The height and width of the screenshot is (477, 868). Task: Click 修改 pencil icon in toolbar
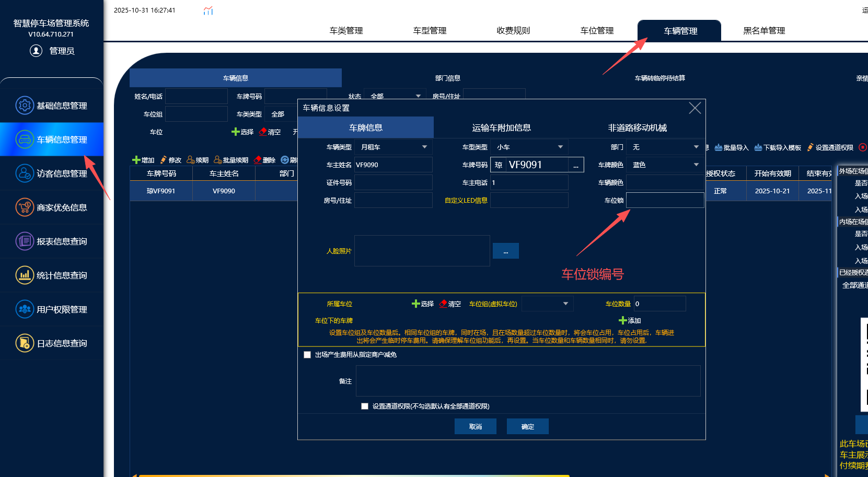(164, 160)
